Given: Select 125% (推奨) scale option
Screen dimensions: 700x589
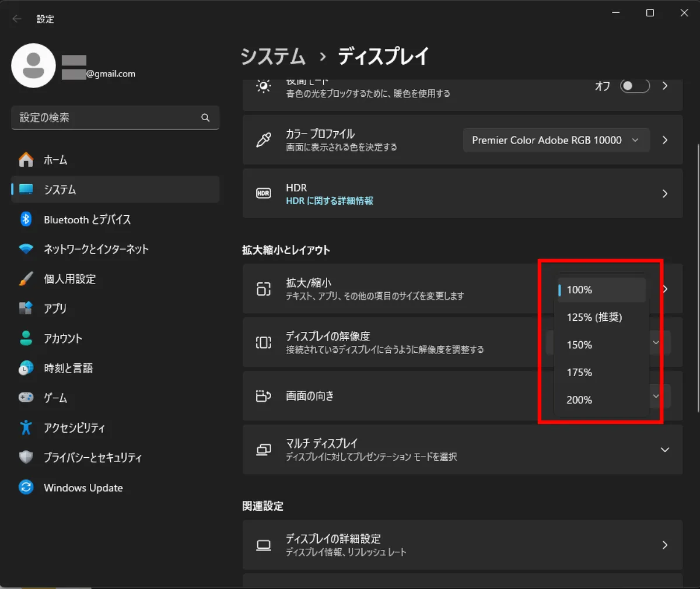Looking at the screenshot, I should (601, 317).
